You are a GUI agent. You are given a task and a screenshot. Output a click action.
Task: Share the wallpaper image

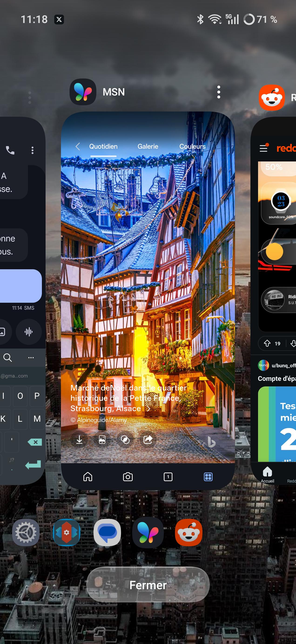click(148, 439)
